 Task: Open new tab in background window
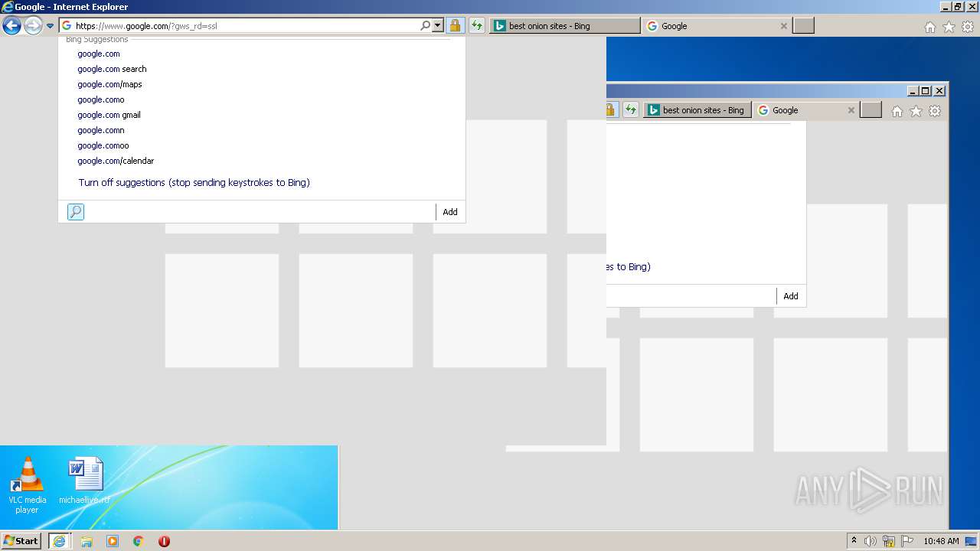[871, 110]
